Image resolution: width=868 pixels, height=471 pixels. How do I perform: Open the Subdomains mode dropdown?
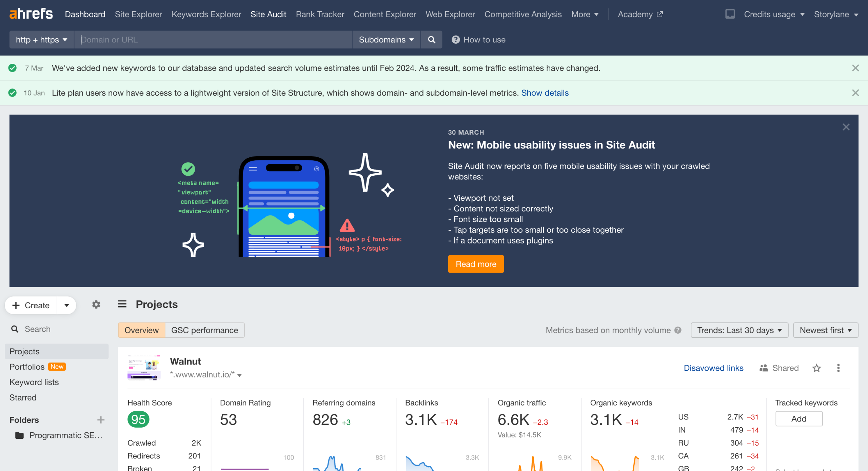[386, 40]
